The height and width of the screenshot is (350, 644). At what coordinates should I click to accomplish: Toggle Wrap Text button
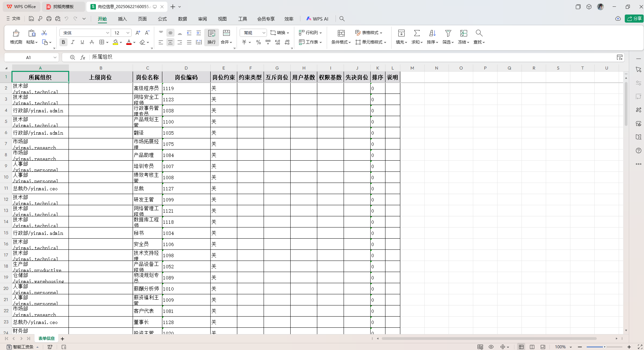coord(211,37)
